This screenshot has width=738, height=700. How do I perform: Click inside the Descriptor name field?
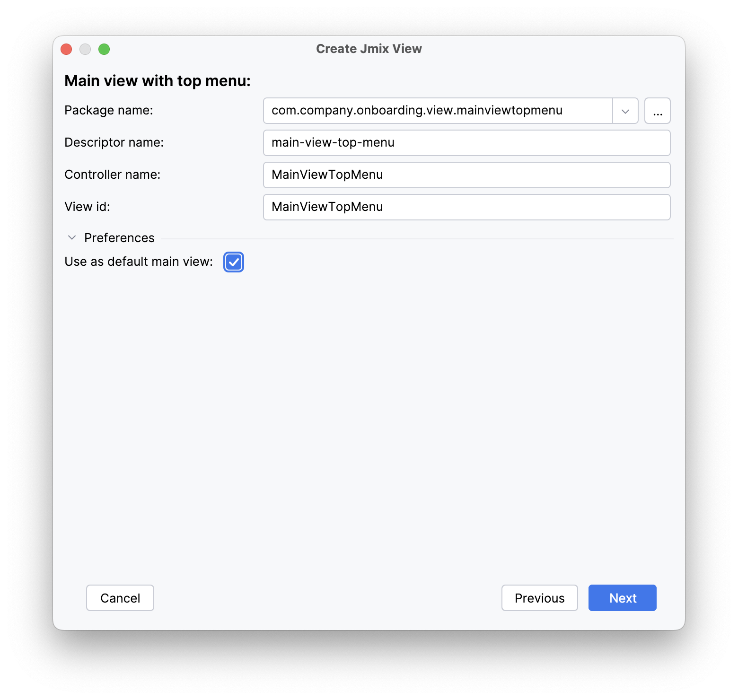click(x=466, y=142)
